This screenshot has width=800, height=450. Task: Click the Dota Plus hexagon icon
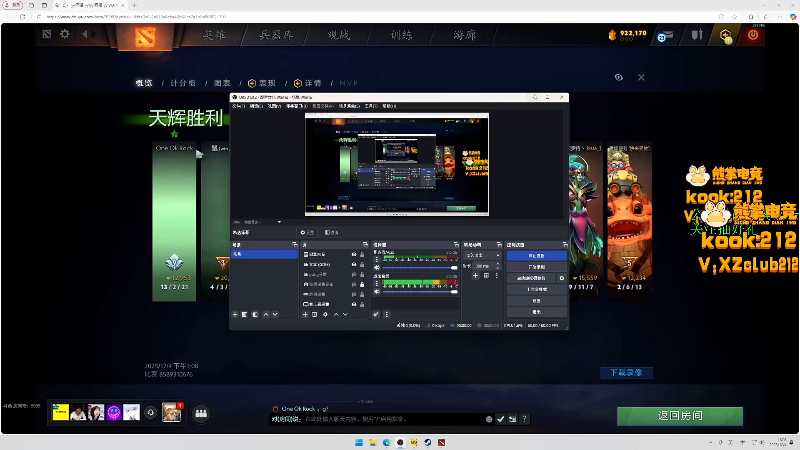(725, 35)
